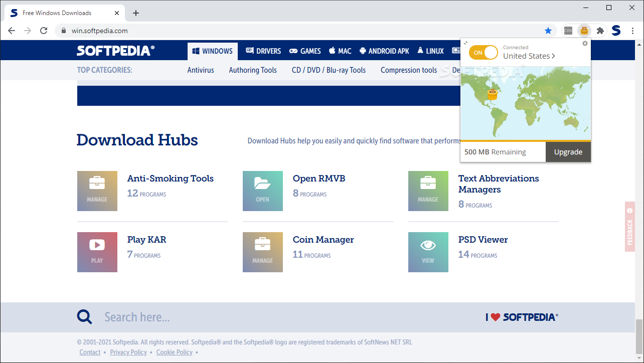The height and width of the screenshot is (363, 644).
Task: Click the Text Abbreviations Managers icon
Action: click(x=428, y=191)
